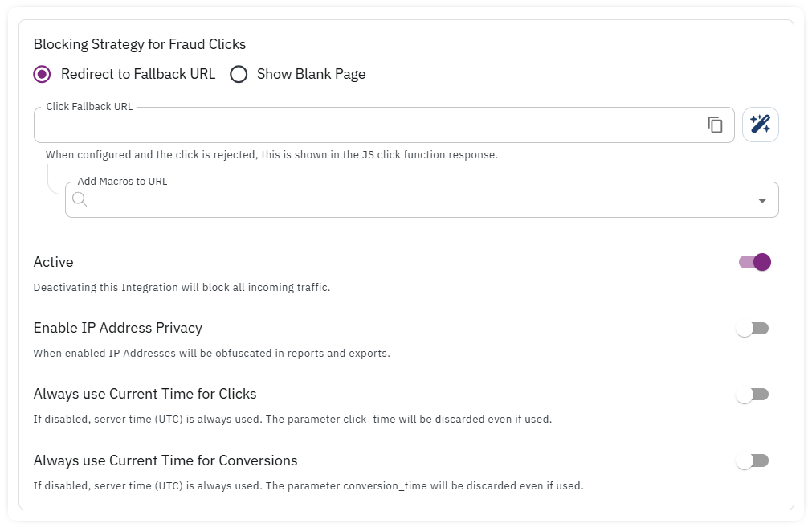This screenshot has height=528, width=812.
Task: Click the 'Always use Current Time for Conversions' label
Action: (165, 460)
